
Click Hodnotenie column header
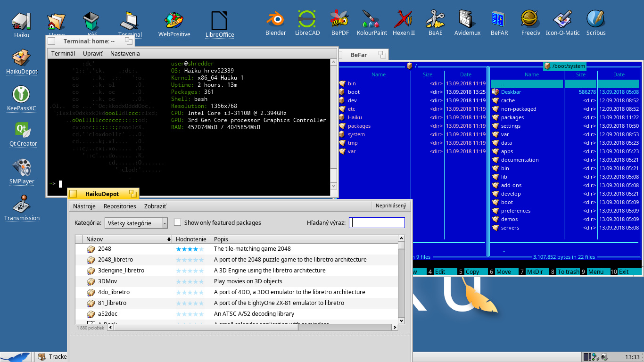coord(190,239)
